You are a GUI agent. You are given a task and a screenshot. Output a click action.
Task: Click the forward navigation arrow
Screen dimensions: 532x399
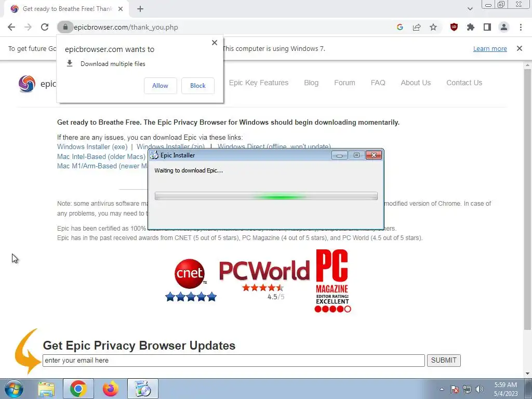[28, 27]
